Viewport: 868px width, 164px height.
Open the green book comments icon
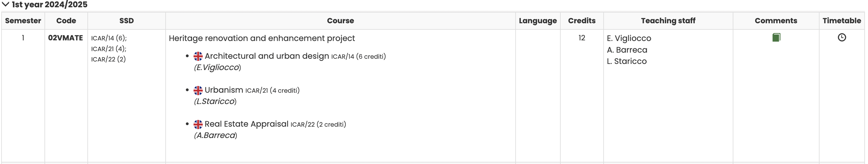click(x=776, y=37)
